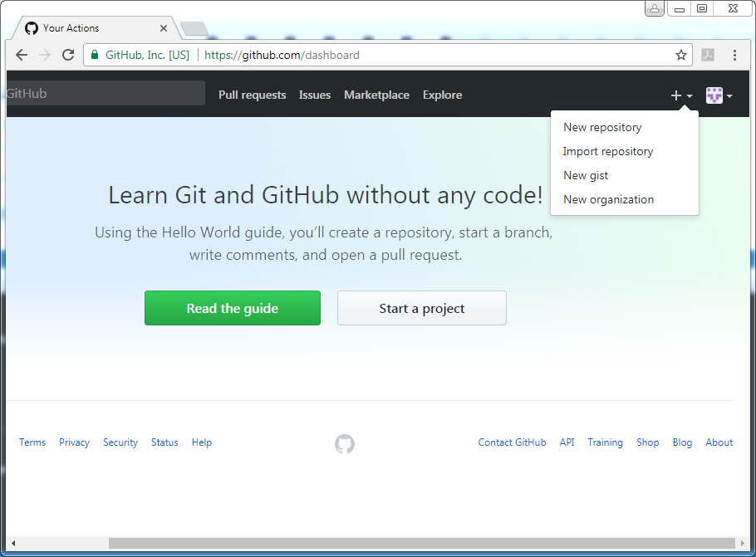Click the Start a project button
The image size is (756, 557).
tap(422, 308)
